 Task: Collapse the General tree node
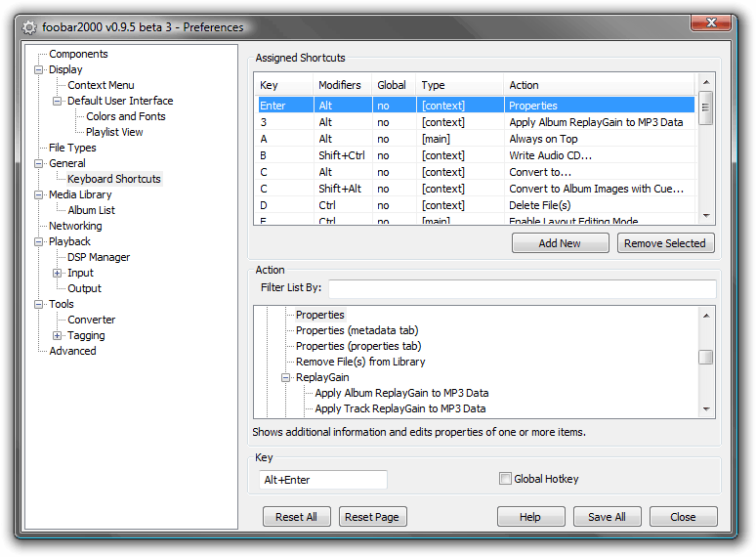pos(38,163)
